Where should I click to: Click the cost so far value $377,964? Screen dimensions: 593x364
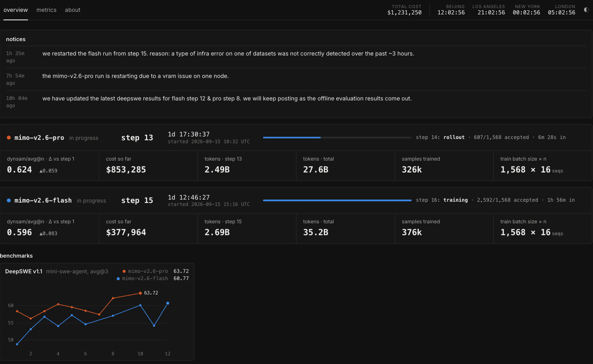tap(126, 232)
